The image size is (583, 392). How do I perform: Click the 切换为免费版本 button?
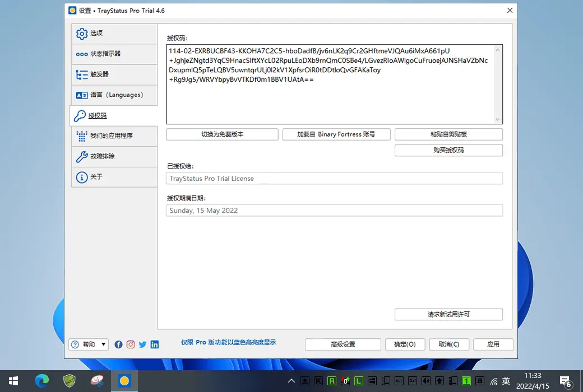(x=223, y=134)
